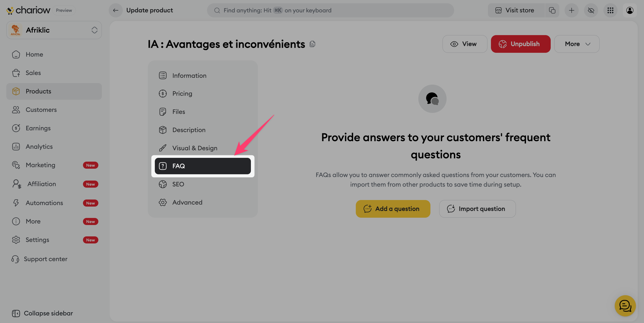Click Import question button
The width and height of the screenshot is (644, 323).
point(477,209)
